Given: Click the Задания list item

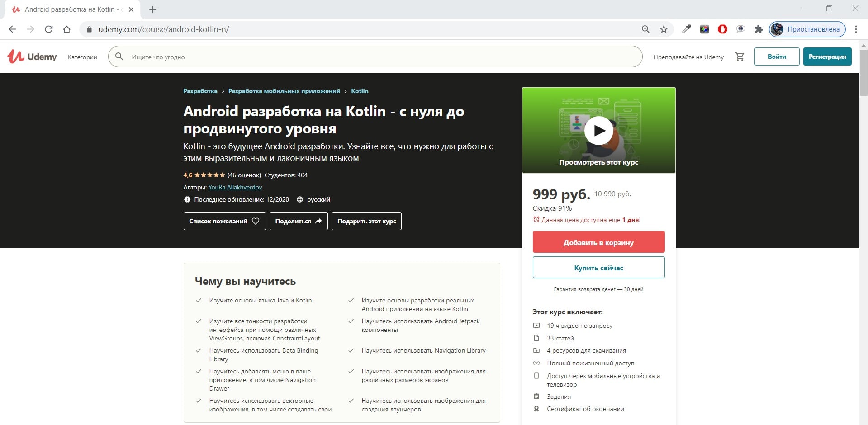Looking at the screenshot, I should click(x=559, y=397).
